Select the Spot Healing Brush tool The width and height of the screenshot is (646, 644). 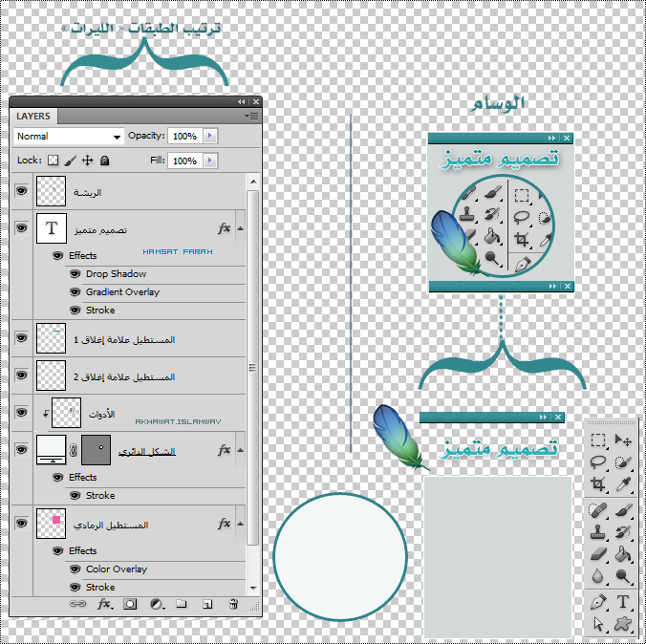597,510
